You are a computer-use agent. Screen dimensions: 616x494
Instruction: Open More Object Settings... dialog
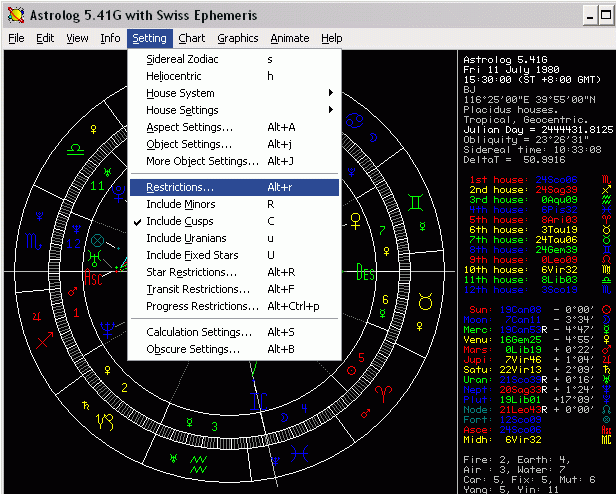coord(234,161)
